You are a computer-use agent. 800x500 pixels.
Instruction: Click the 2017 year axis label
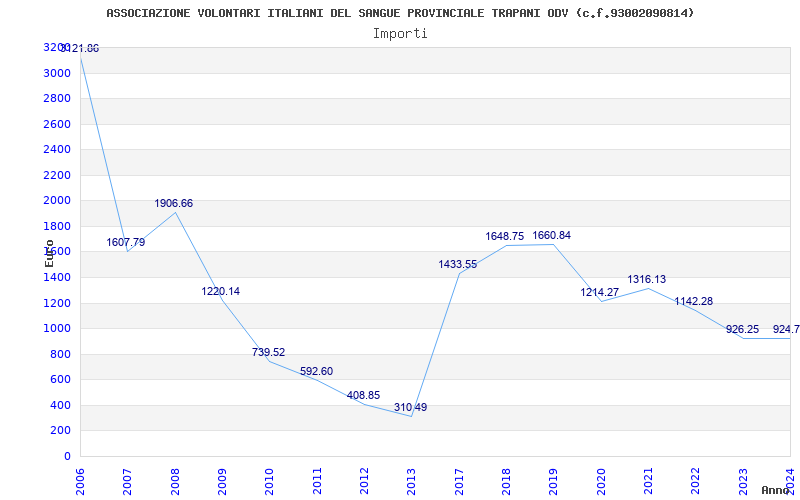pos(459,481)
